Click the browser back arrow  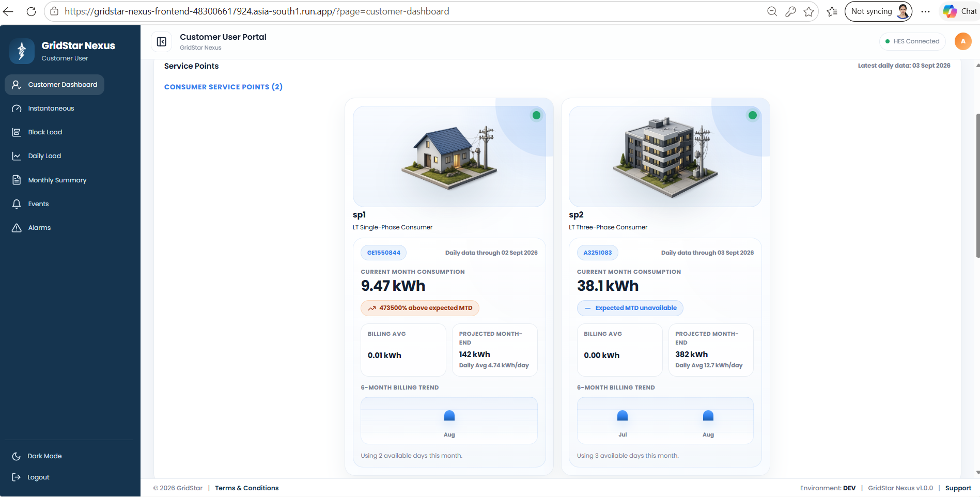(8, 11)
